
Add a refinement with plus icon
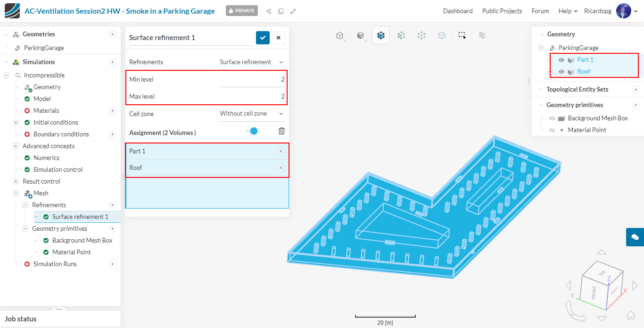112,205
